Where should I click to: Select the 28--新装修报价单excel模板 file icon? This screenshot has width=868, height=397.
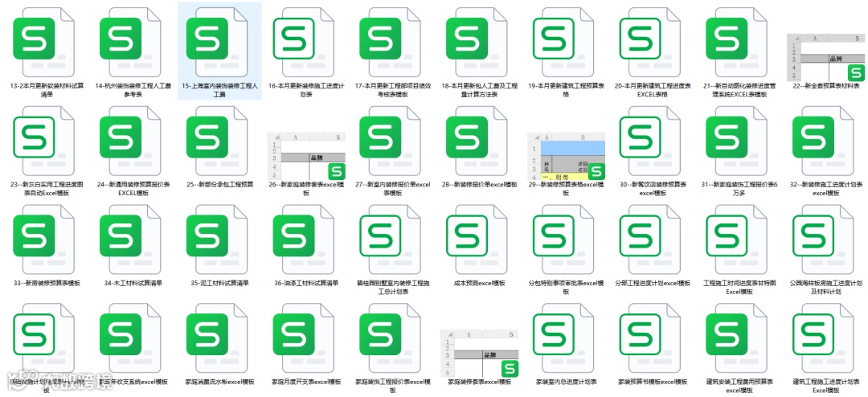click(x=477, y=140)
